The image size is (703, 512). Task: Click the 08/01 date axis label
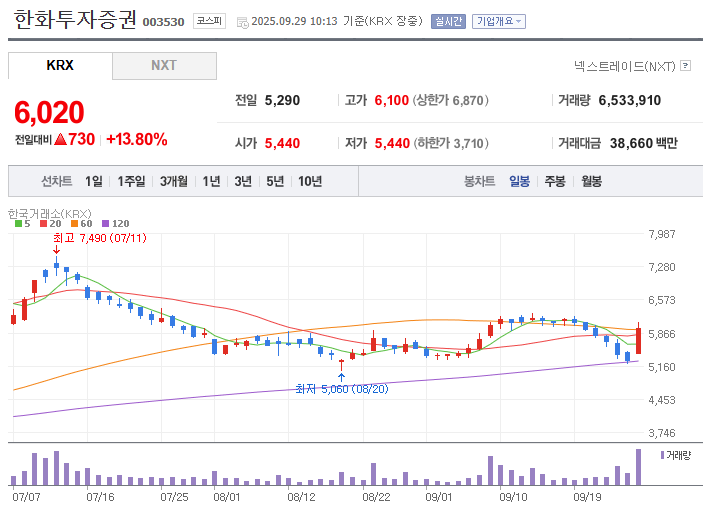(x=226, y=497)
